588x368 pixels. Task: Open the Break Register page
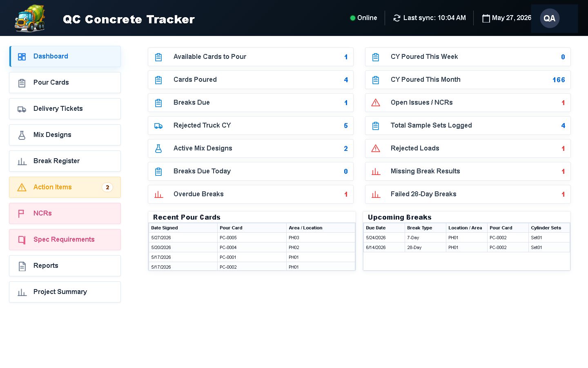click(65, 161)
